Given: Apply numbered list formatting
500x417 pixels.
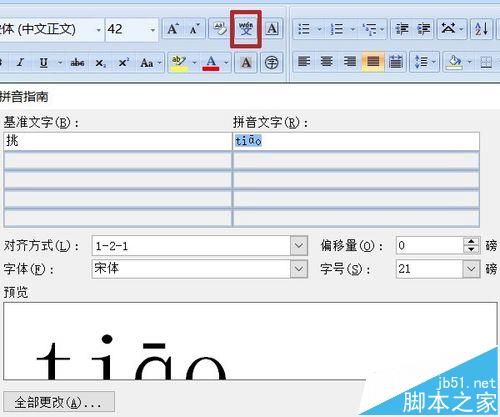Looking at the screenshot, I should click(x=337, y=29).
